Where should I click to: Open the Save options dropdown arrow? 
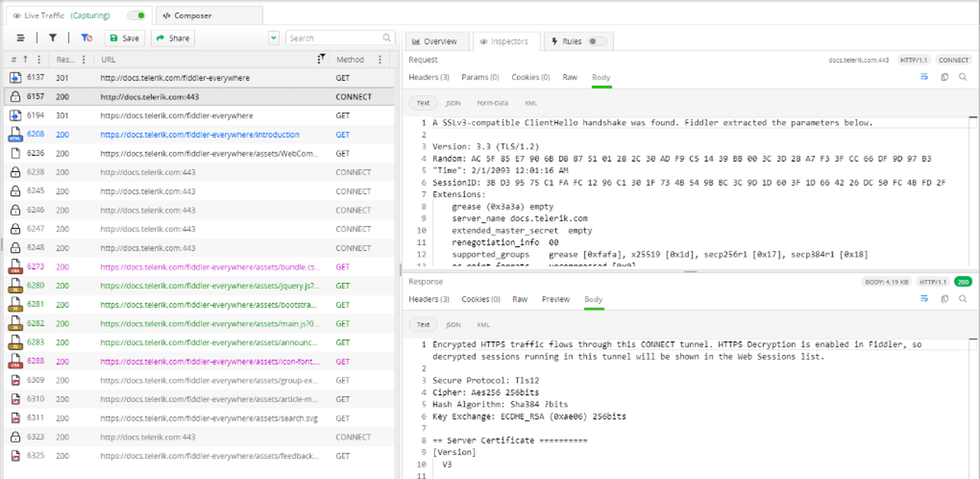[x=273, y=38]
